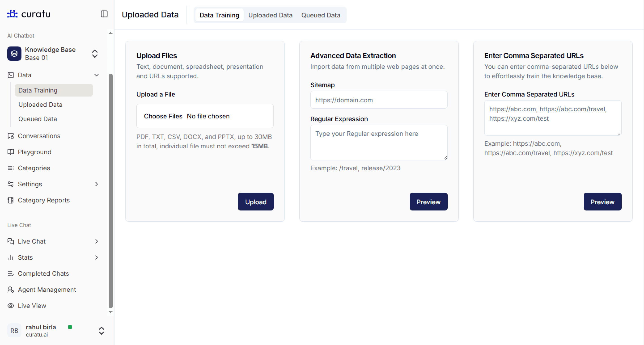Image resolution: width=644 pixels, height=345 pixels.
Task: Click the RB user avatar
Action: [x=14, y=330]
